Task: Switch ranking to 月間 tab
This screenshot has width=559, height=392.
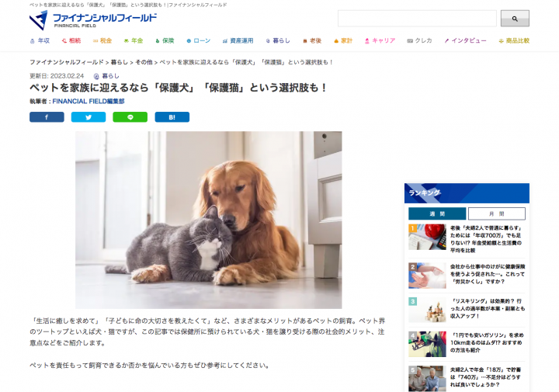Action: click(497, 213)
